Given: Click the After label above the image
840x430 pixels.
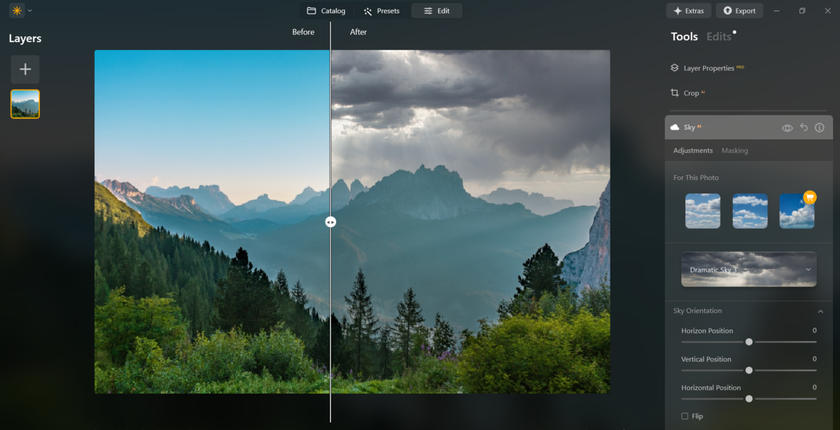Looking at the screenshot, I should tap(358, 32).
